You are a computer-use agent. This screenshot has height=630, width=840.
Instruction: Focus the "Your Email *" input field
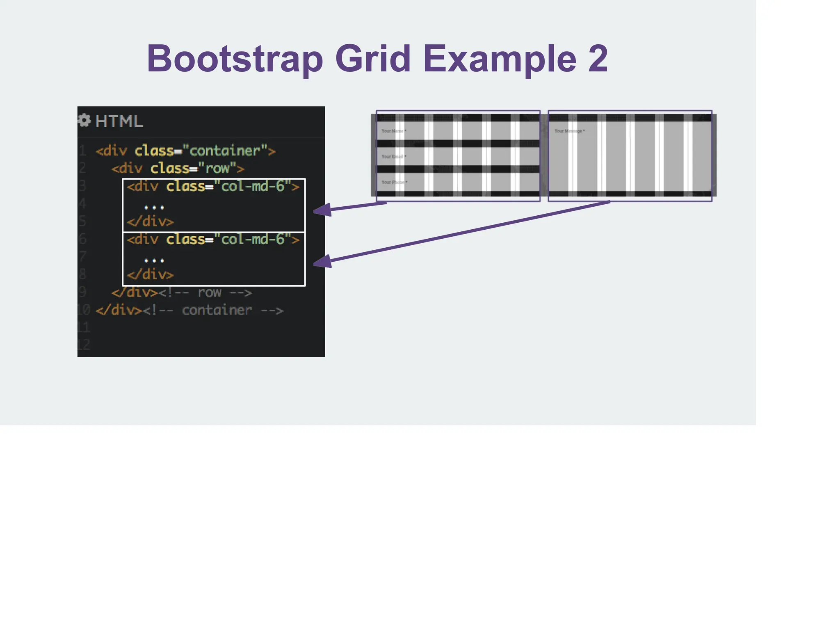point(458,157)
